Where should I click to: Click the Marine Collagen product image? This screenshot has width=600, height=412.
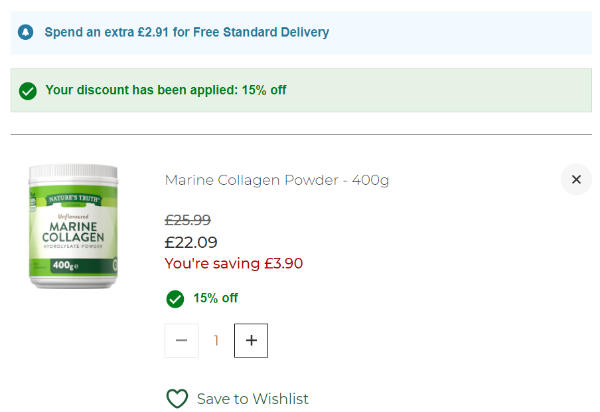point(73,228)
